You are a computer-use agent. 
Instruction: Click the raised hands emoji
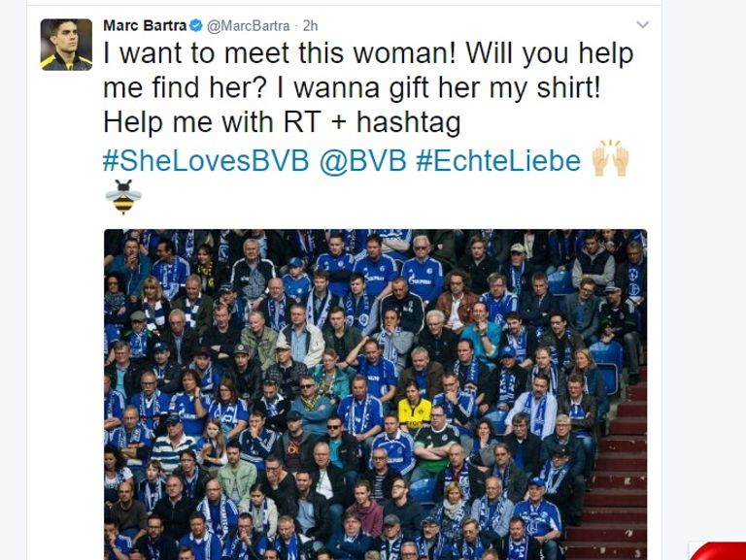pos(611,158)
